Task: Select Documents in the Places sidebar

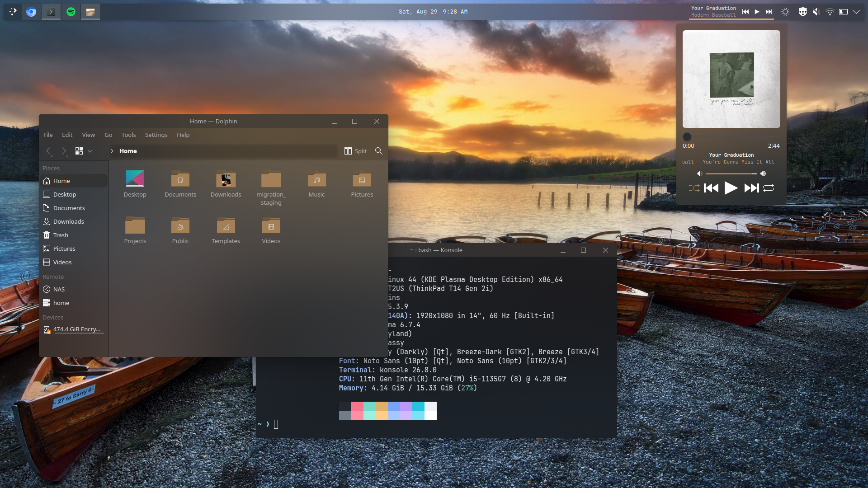Action: (x=74, y=208)
